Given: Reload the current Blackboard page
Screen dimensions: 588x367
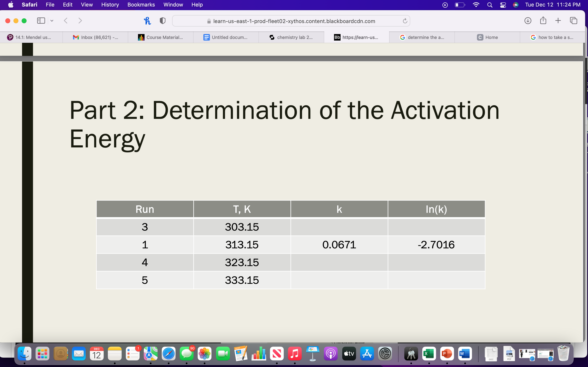Looking at the screenshot, I should pyautogui.click(x=405, y=21).
